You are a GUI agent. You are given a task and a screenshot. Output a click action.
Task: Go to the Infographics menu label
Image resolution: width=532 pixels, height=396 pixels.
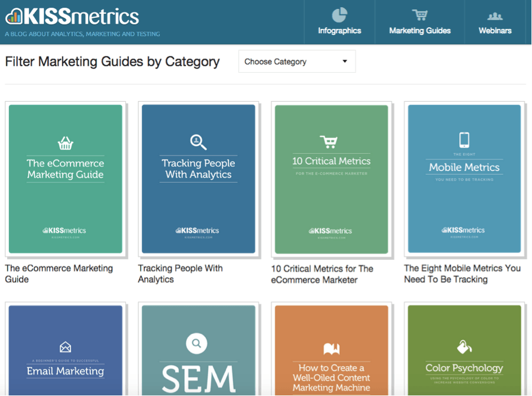[x=339, y=31]
